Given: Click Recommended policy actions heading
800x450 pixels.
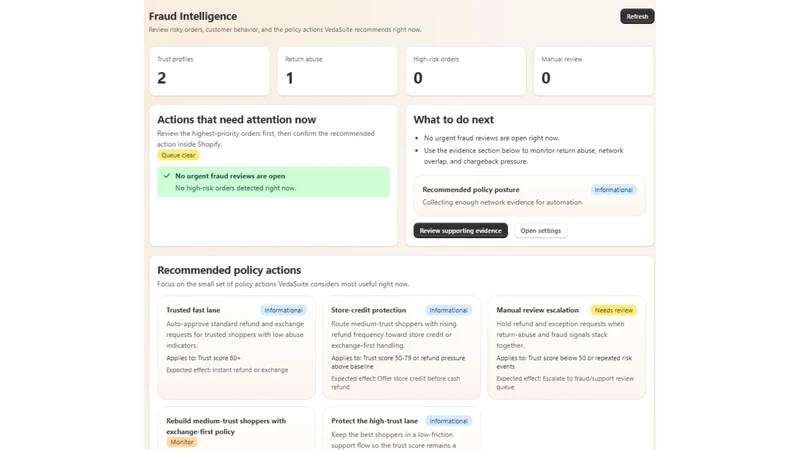Looking at the screenshot, I should (x=229, y=270).
